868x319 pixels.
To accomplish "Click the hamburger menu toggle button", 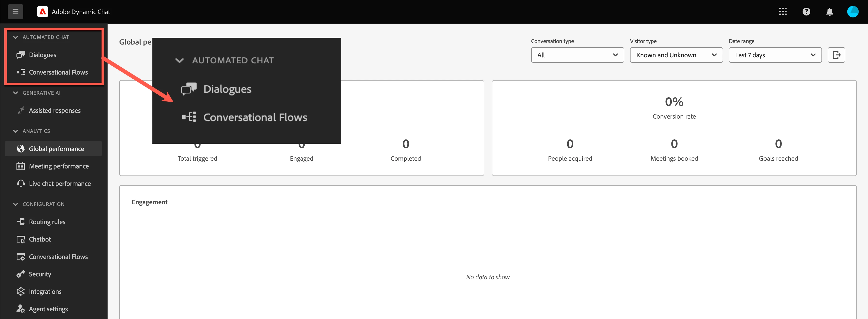I will tap(15, 11).
